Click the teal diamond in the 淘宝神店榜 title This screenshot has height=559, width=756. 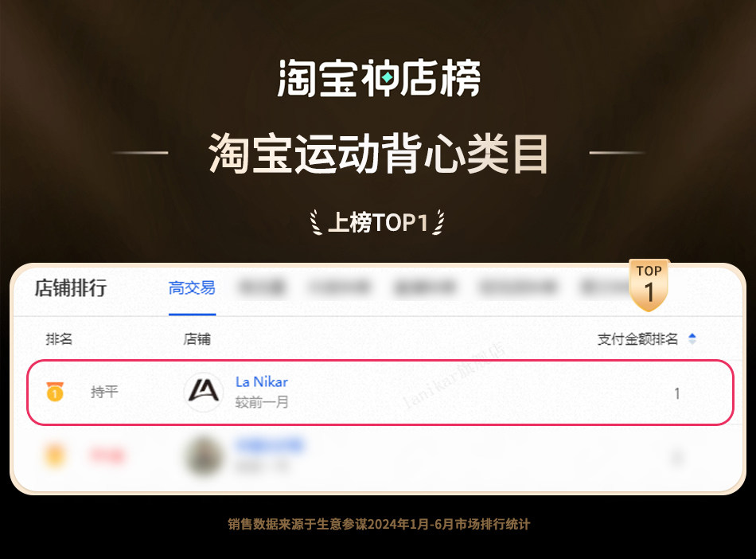pyautogui.click(x=387, y=77)
